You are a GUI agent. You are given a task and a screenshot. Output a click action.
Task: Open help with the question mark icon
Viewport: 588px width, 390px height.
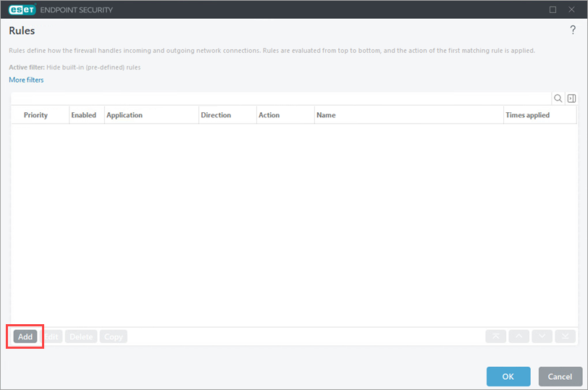pos(573,30)
